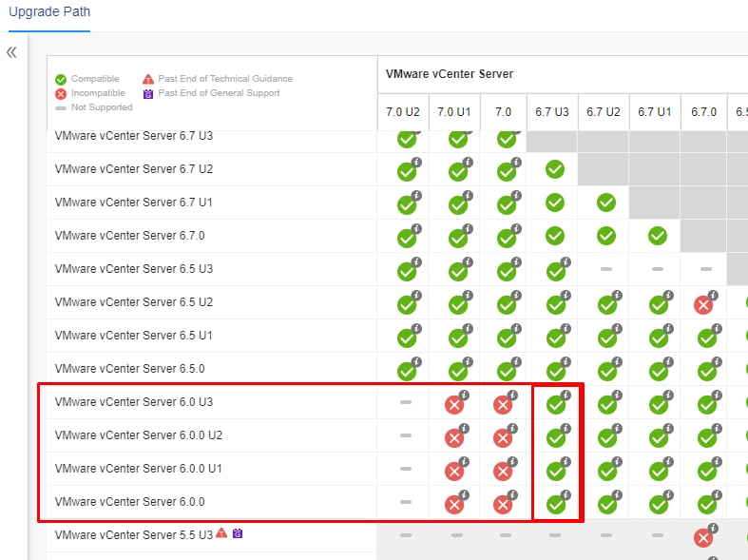This screenshot has height=560, width=748.
Task: Click the compatible checkmark for 6.7 U1 to 7.0 U1
Action: [x=458, y=205]
